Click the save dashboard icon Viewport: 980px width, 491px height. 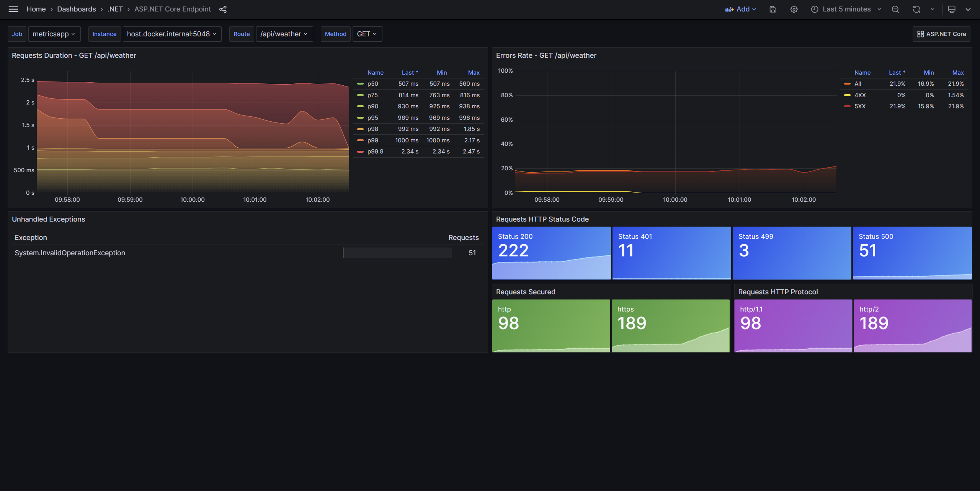(x=773, y=9)
